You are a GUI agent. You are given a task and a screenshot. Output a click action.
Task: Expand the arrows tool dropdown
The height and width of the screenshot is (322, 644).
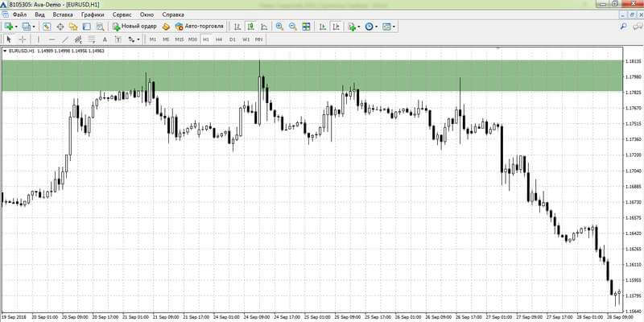(x=138, y=39)
